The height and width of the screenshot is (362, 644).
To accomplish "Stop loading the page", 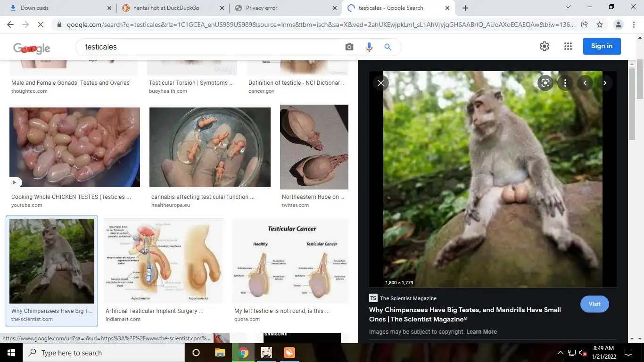I will pos(41,25).
